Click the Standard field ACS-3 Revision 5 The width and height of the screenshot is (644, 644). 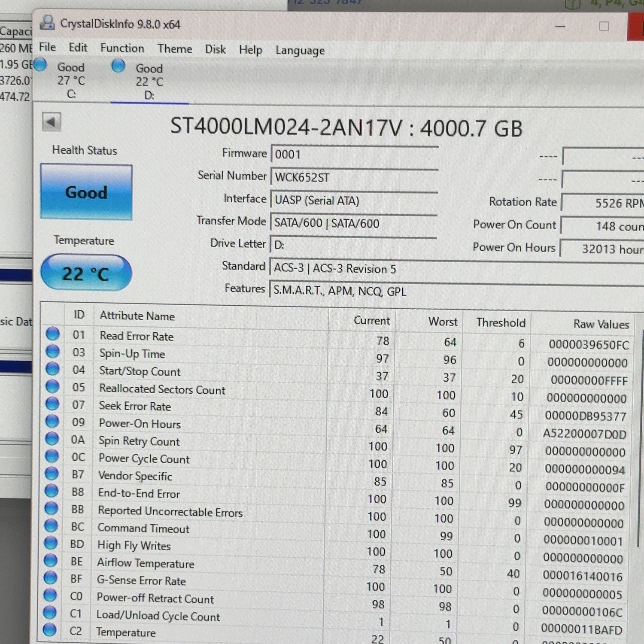[457, 270]
